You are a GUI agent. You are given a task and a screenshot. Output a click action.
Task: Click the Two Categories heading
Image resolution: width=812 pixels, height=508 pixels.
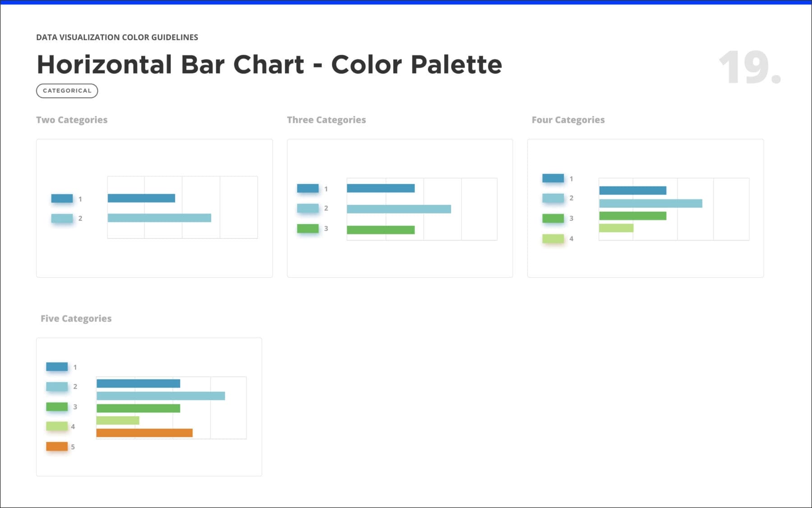[72, 120]
